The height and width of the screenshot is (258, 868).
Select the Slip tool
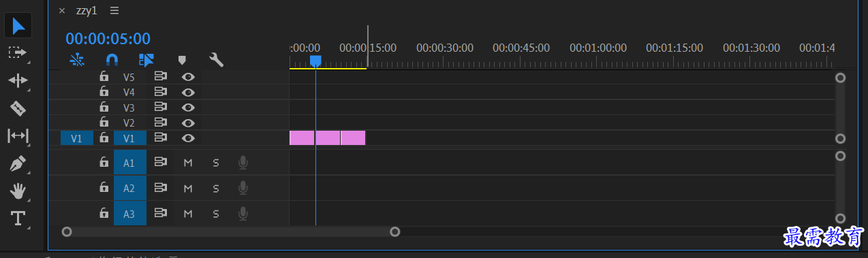(18, 135)
